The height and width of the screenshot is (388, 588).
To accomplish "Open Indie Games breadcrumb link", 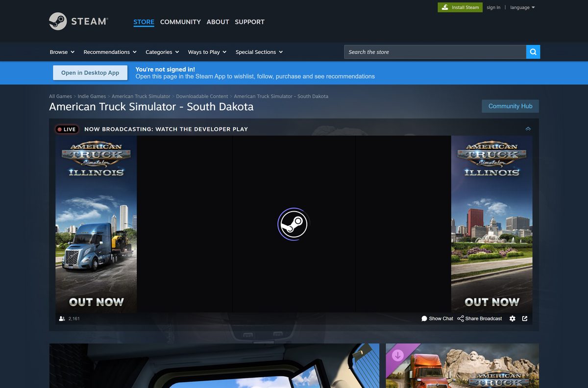I will (92, 97).
